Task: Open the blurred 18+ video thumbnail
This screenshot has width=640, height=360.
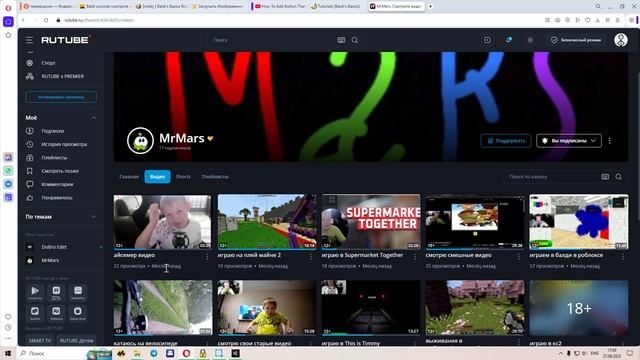Action: coord(578,307)
